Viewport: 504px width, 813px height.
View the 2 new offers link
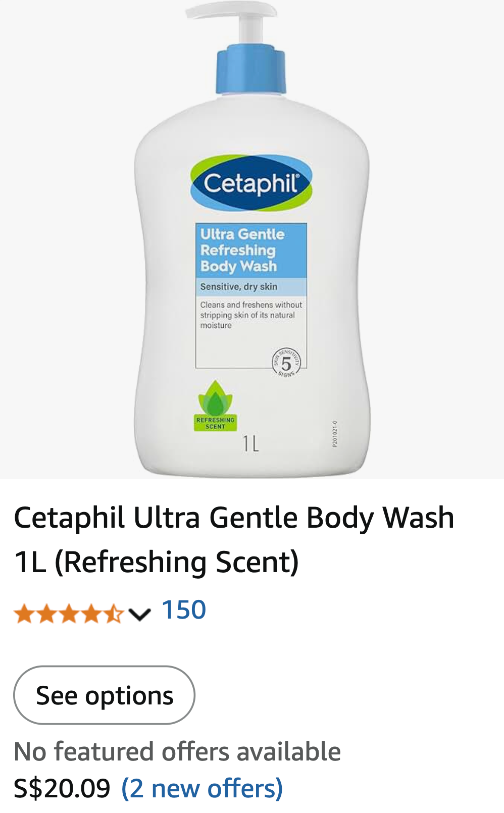click(x=202, y=788)
